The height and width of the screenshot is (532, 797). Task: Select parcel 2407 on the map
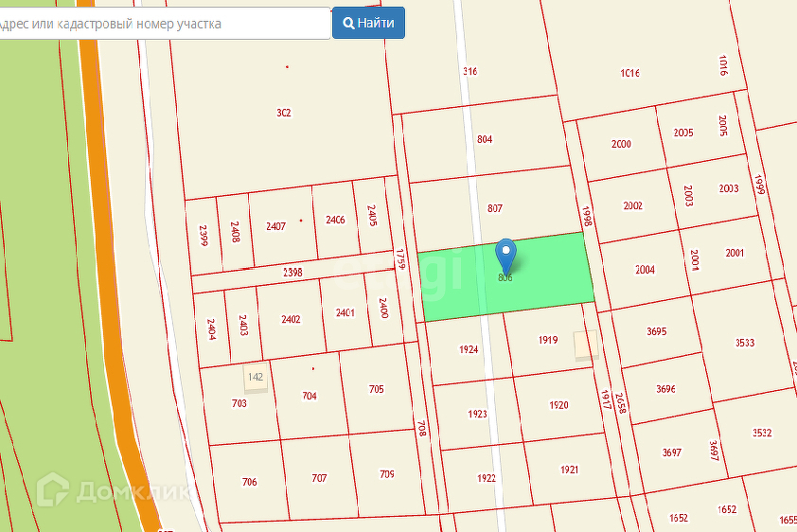(x=276, y=226)
